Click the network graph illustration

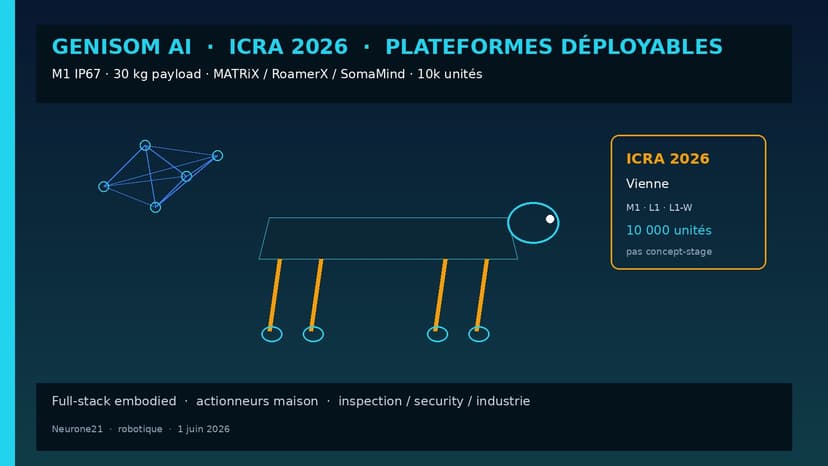161,176
